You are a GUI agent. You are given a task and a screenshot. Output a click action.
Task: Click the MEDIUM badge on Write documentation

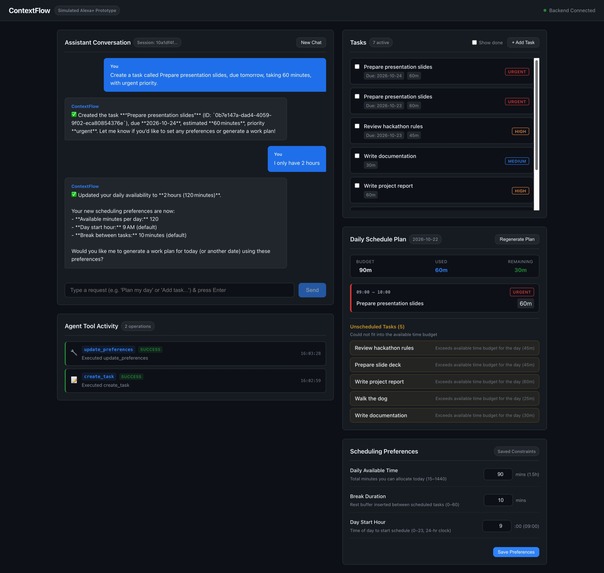click(517, 161)
